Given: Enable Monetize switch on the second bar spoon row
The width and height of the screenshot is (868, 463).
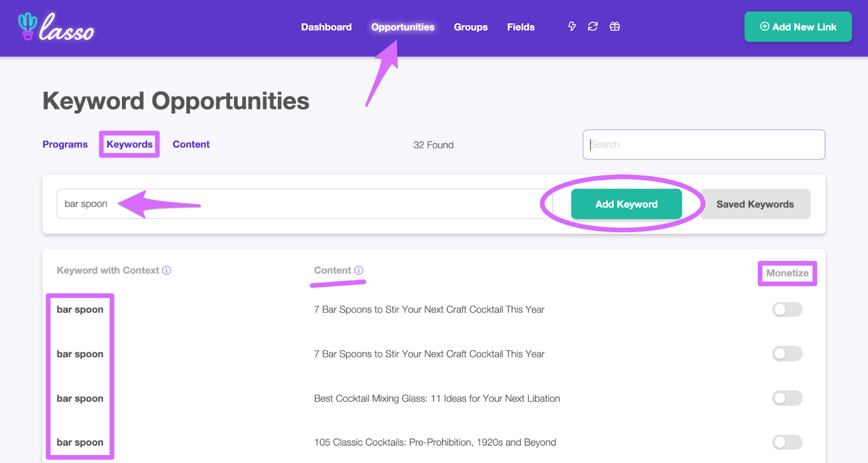Looking at the screenshot, I should [x=787, y=354].
